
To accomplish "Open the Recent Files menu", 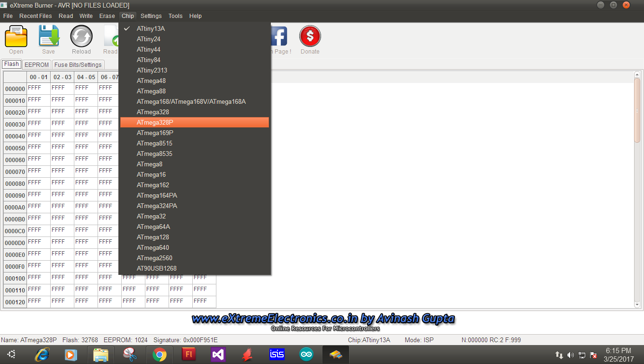I will tap(36, 16).
